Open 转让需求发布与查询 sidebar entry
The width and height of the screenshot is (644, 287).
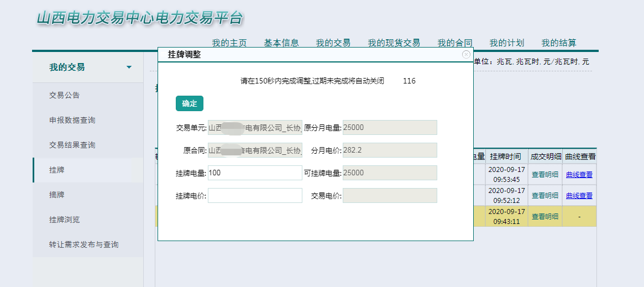click(84, 244)
